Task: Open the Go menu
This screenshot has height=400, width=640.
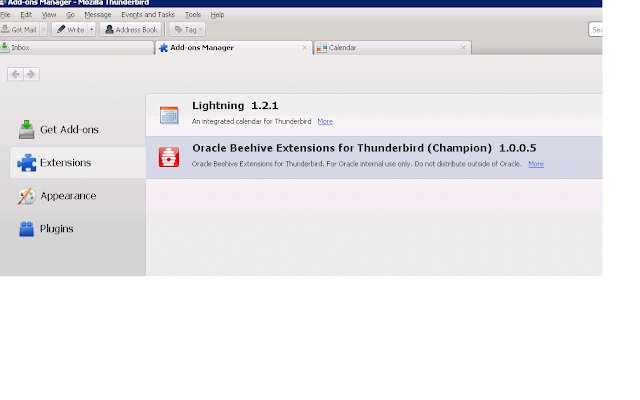Action: click(70, 15)
